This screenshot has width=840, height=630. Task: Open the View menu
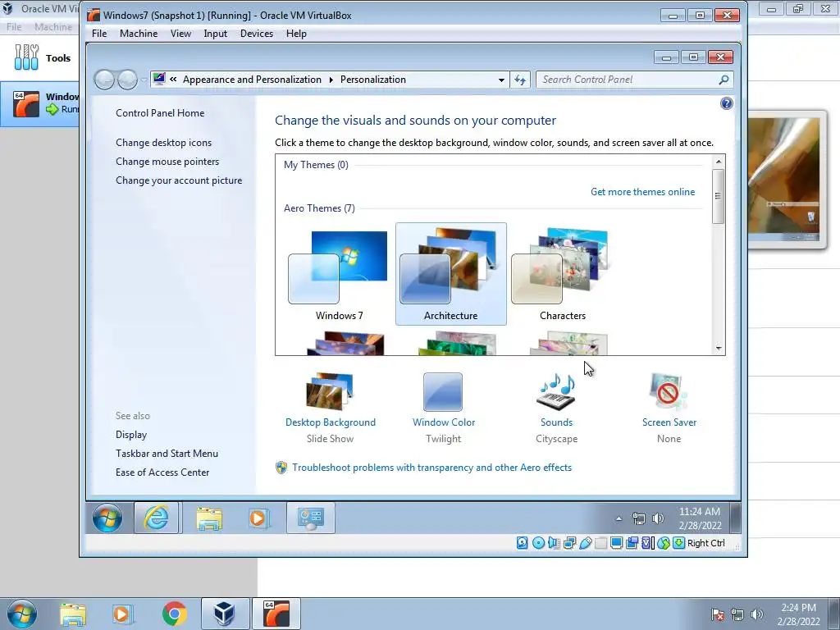pos(180,33)
